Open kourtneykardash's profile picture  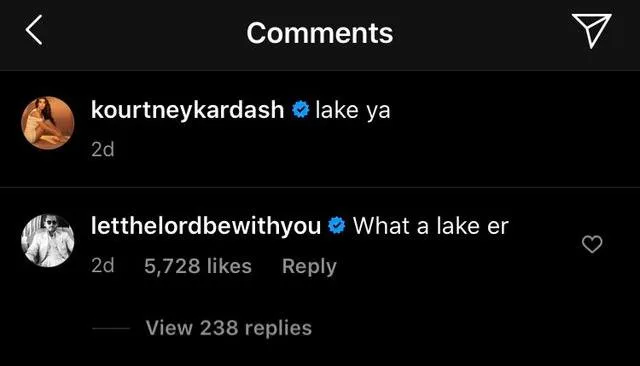tap(48, 123)
